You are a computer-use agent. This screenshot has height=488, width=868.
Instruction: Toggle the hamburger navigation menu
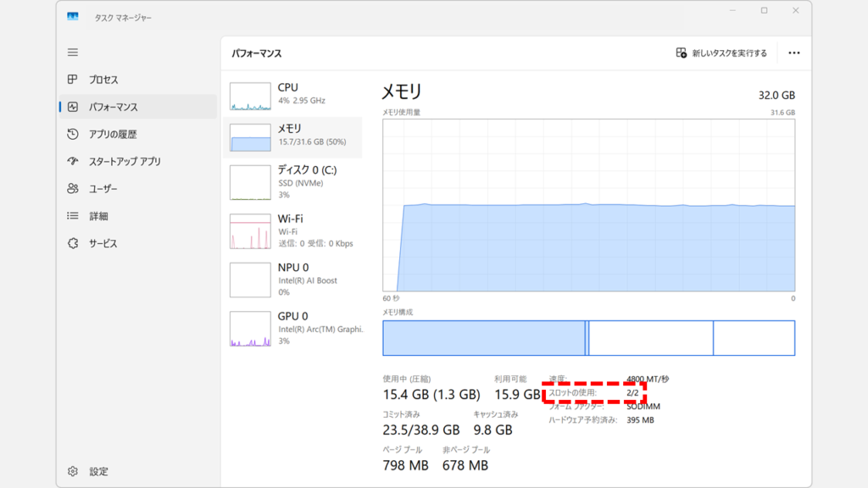73,53
